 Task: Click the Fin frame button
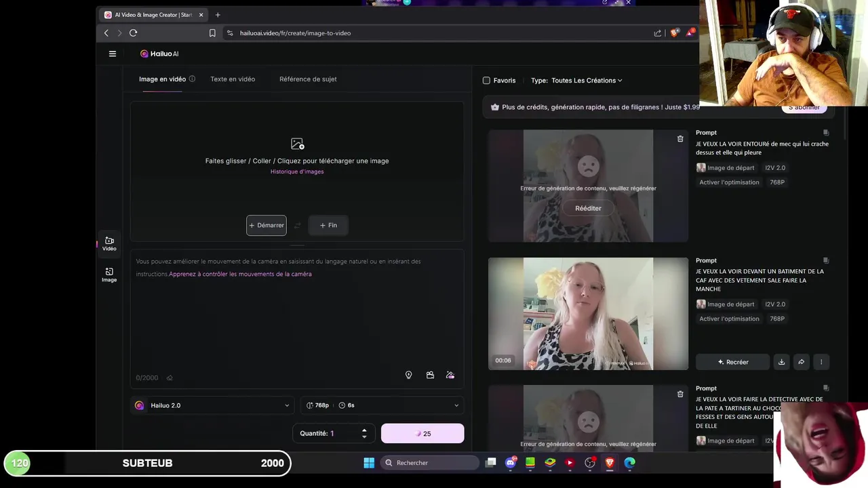tap(328, 225)
